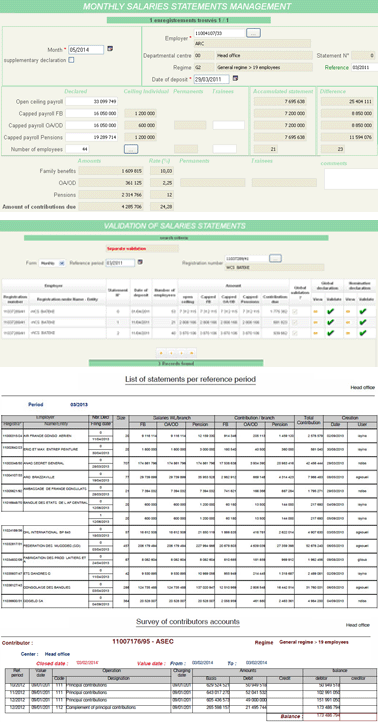This screenshot has width=378, height=726.
Task: Click the 'search criteria' green bar
Action: click(176, 238)
